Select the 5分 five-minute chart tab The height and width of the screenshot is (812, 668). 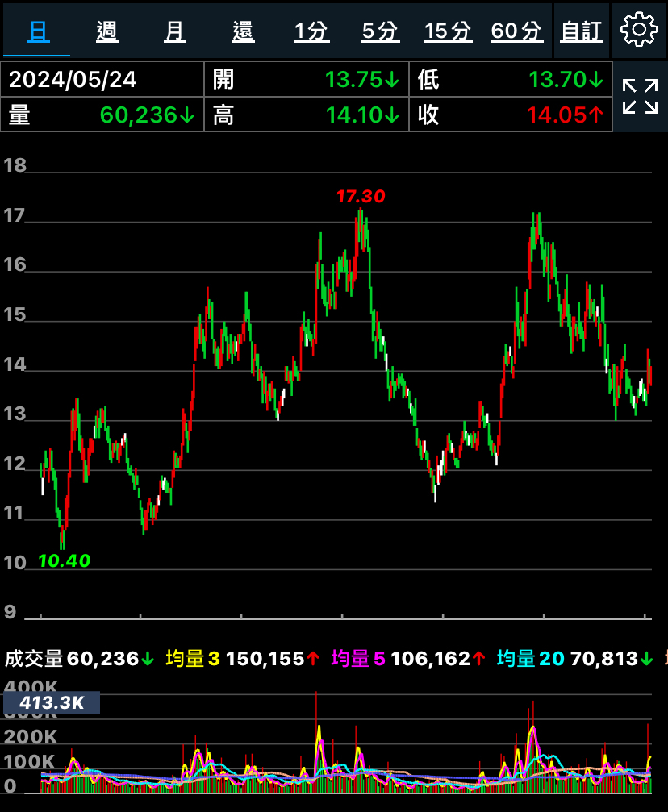380,31
